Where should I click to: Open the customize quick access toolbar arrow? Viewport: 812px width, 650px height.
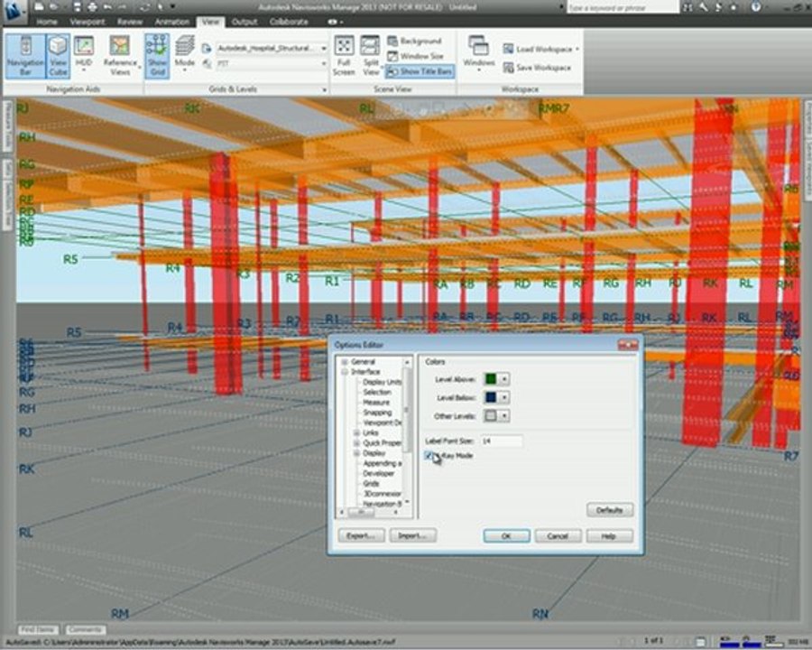[172, 6]
